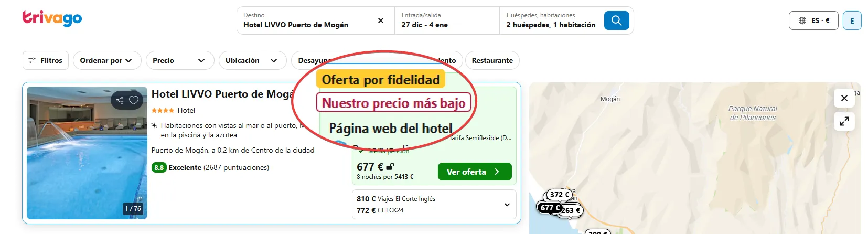Open the Ordenar por dropdown
Viewport: 868px width, 234px height.
(107, 60)
